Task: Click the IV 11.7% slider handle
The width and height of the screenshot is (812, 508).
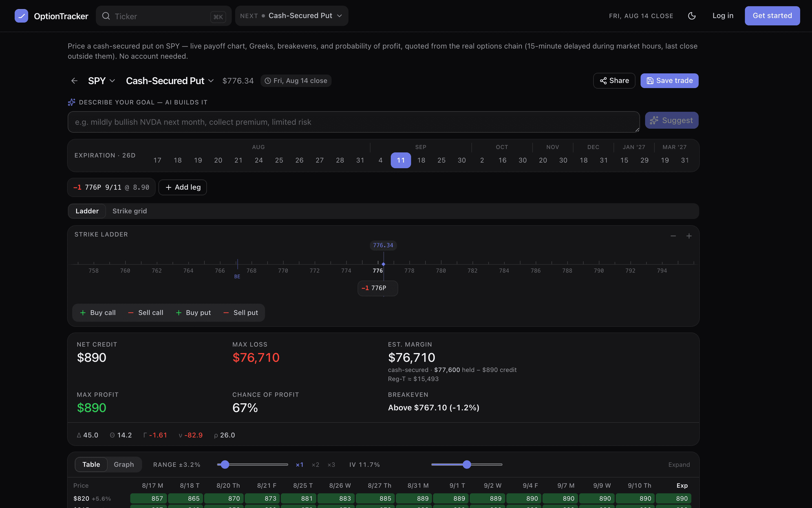Action: [467, 464]
